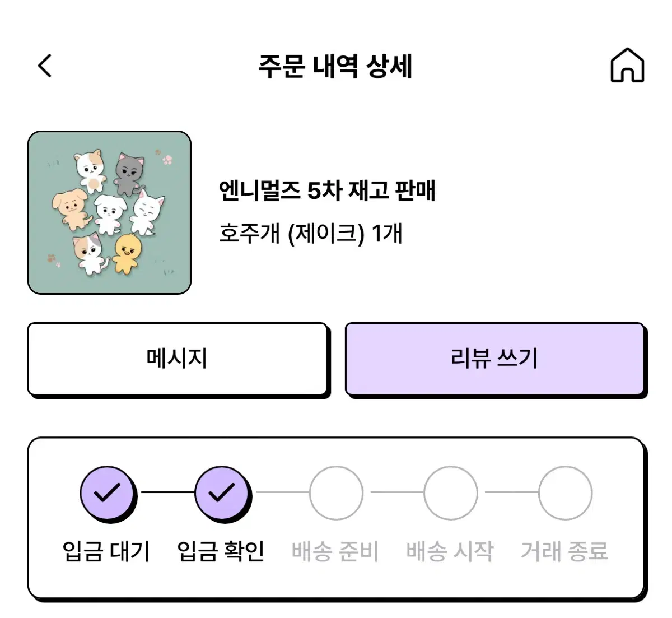672x618 pixels.
Task: Select the empty 거래 종료 step circle
Action: tap(565, 493)
